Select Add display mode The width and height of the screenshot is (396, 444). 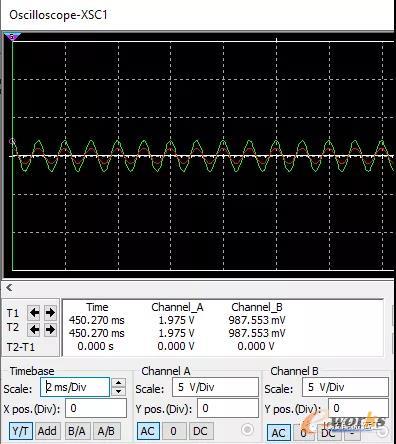tap(47, 431)
